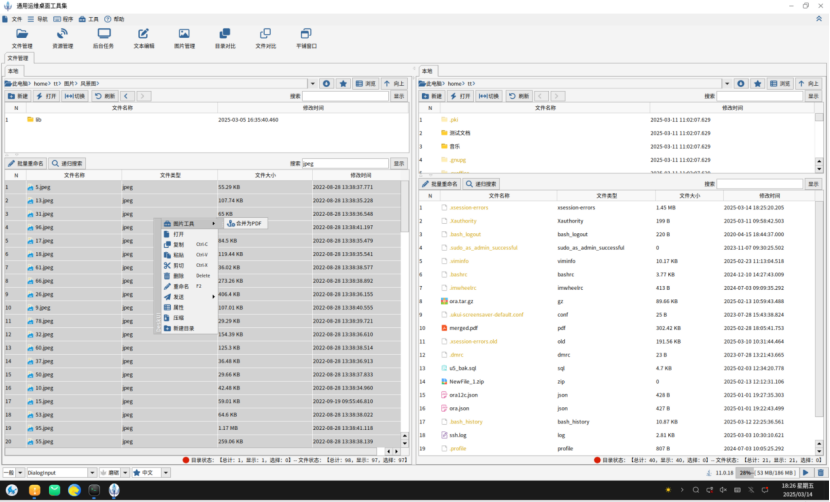Viewport: 830px width, 502px height.
Task: Collapse the toolbar with the top-right chevron
Action: 819,19
